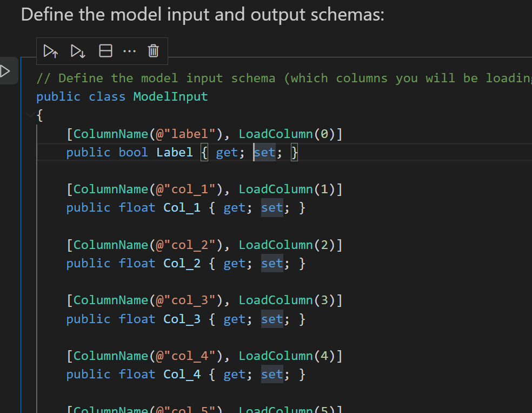
Task: Execute cell and all cells below
Action: (x=77, y=51)
